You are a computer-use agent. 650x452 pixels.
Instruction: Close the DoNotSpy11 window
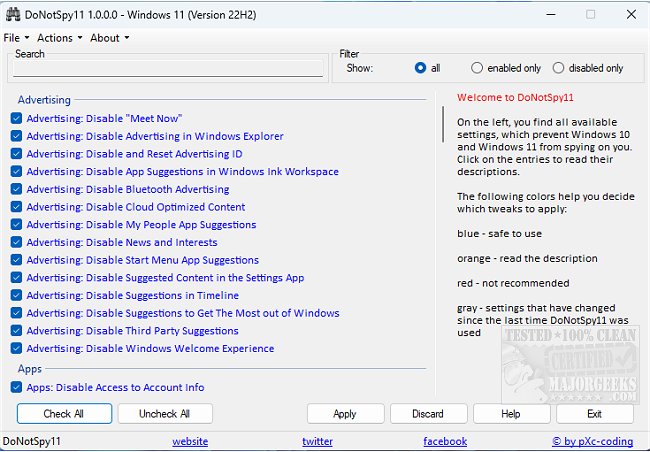pyautogui.click(x=631, y=15)
